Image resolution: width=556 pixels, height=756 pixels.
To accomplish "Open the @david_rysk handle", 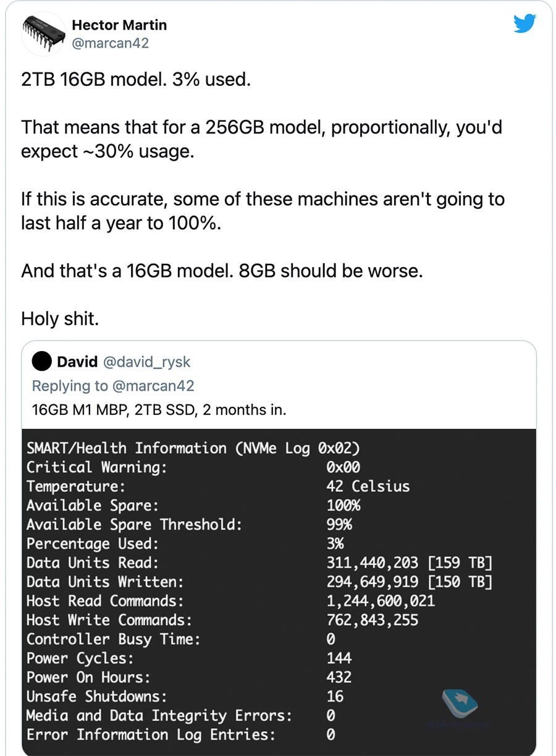I will click(x=146, y=362).
